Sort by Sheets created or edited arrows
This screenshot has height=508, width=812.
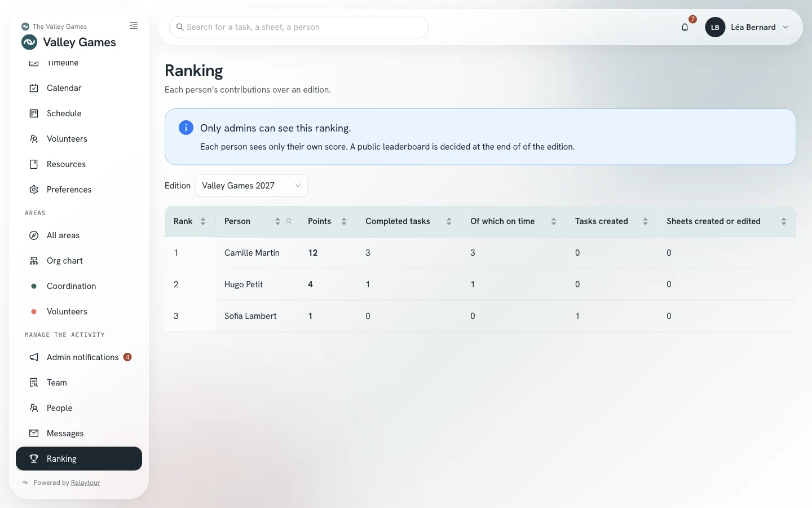[784, 221]
